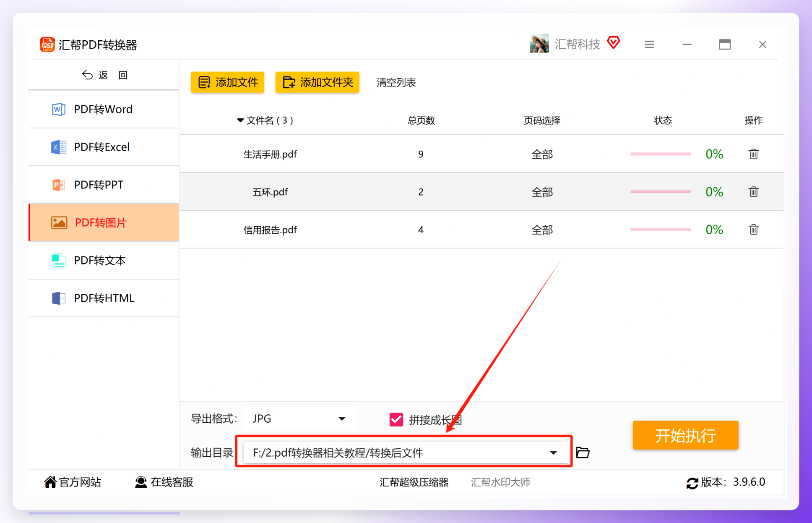Select the 信用报告.pdf file name
The width and height of the screenshot is (812, 523).
pos(270,230)
